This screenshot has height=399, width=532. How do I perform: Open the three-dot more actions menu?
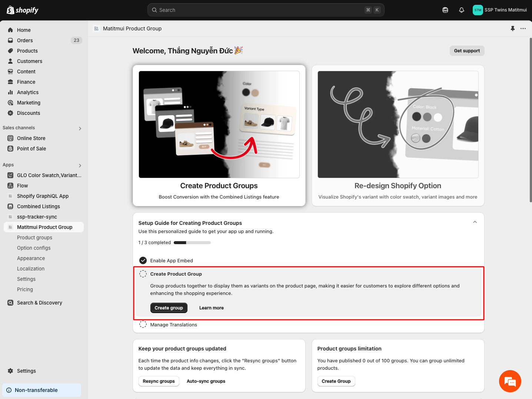523,29
